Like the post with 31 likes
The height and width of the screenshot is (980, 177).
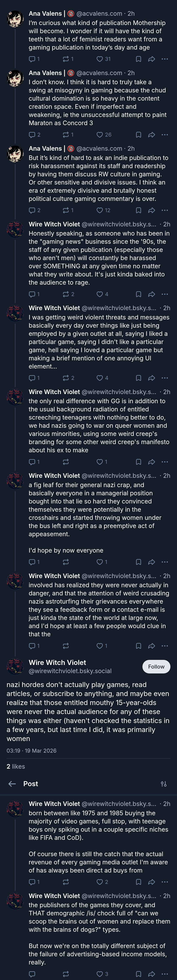point(103,59)
